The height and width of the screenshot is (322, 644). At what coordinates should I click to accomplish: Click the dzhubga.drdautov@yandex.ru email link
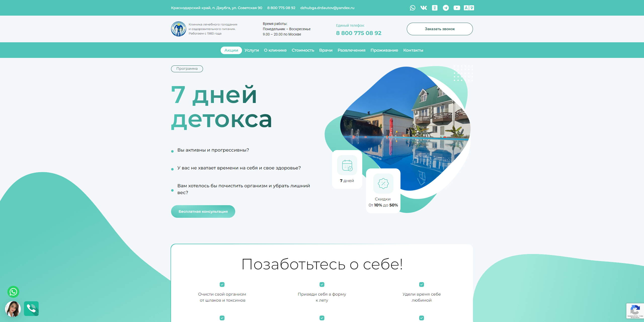327,8
